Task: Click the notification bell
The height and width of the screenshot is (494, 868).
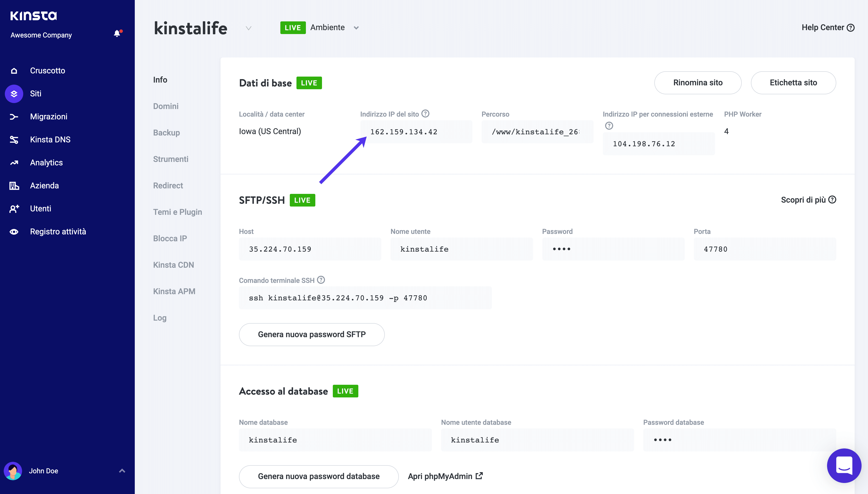Action: click(117, 33)
